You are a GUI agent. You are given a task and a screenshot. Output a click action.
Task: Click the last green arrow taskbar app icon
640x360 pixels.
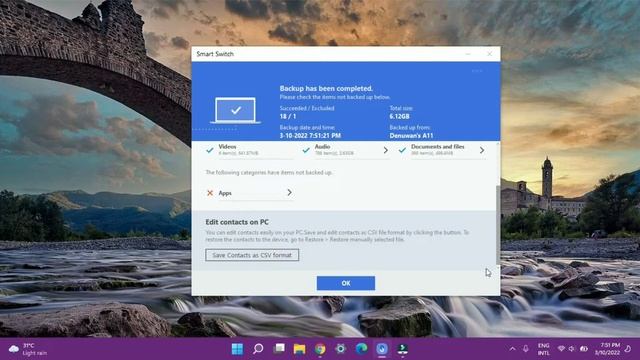[x=402, y=349]
